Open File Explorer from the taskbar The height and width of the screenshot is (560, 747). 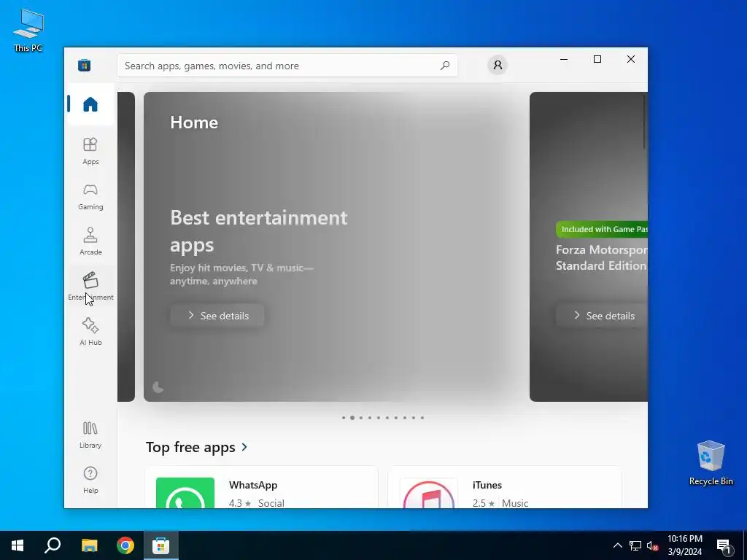89,545
